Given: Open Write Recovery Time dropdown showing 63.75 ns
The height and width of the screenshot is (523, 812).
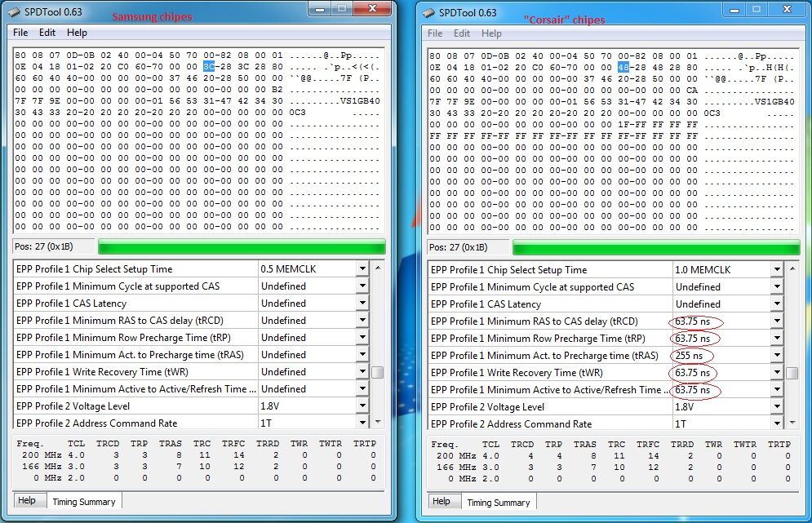Looking at the screenshot, I should (x=777, y=372).
